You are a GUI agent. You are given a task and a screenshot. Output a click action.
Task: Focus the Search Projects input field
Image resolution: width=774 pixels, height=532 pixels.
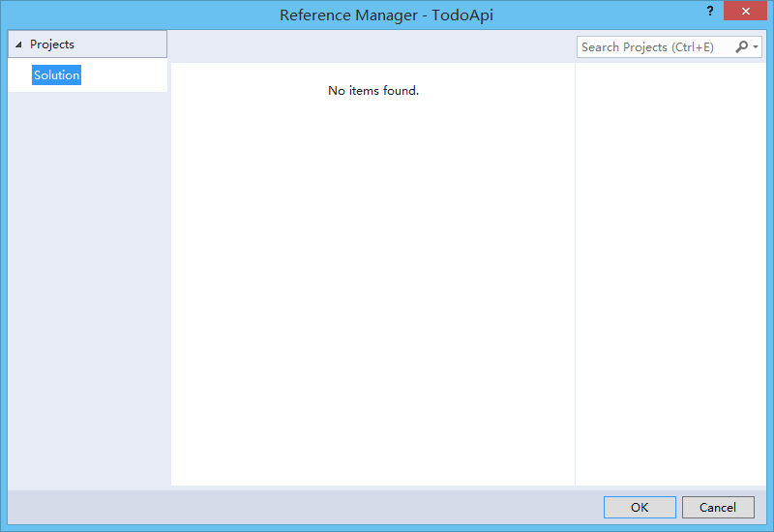coord(655,47)
